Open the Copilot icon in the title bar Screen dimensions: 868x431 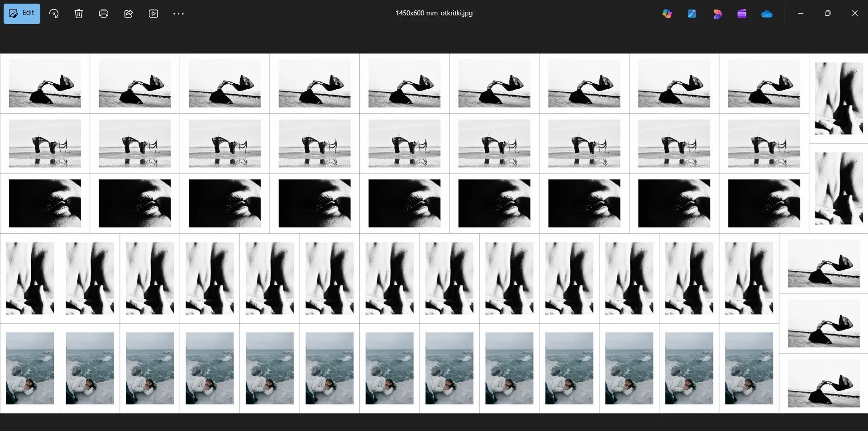point(667,14)
